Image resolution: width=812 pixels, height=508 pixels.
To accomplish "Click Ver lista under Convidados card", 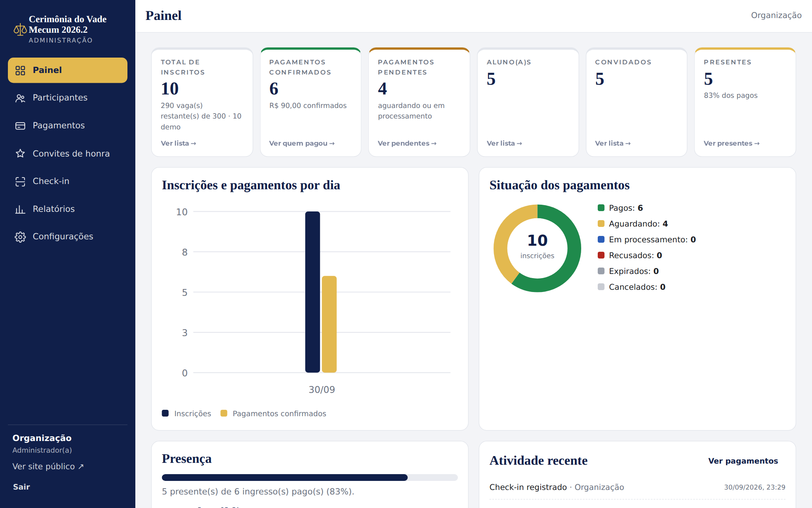I will (x=613, y=143).
